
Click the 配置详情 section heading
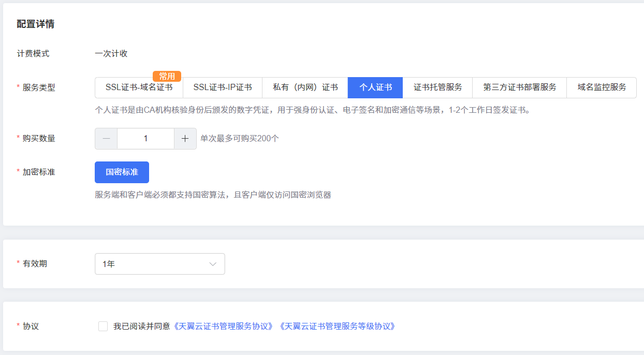tap(36, 24)
